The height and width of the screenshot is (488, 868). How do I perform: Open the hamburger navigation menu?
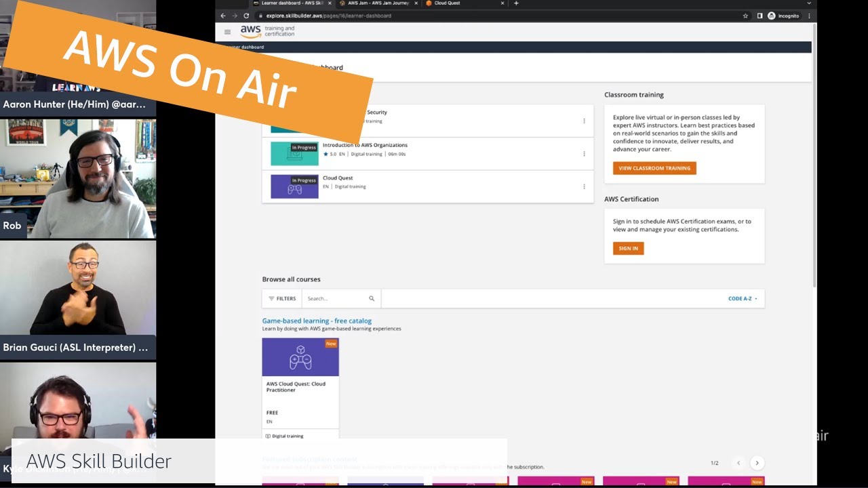(227, 32)
